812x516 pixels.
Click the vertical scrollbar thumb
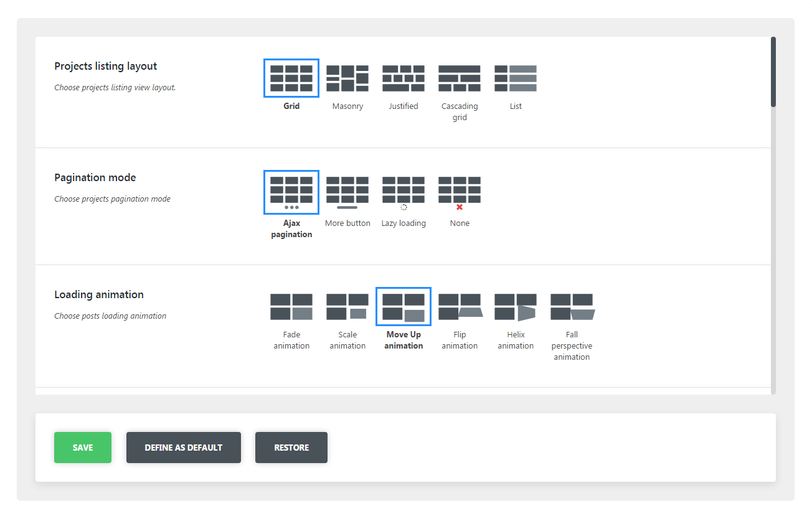pos(773,72)
